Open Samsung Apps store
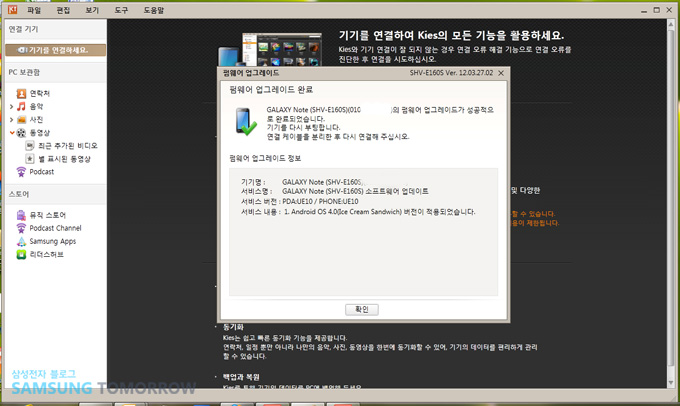 52,241
